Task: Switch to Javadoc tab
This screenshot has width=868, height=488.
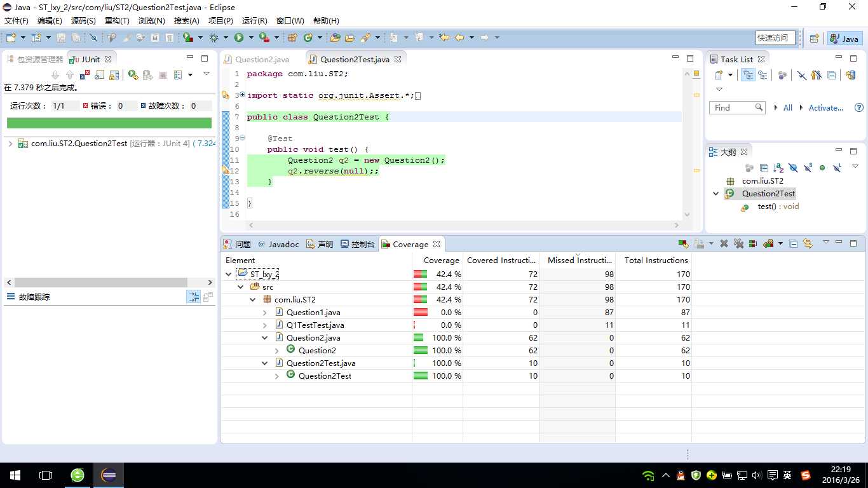Action: (x=278, y=244)
